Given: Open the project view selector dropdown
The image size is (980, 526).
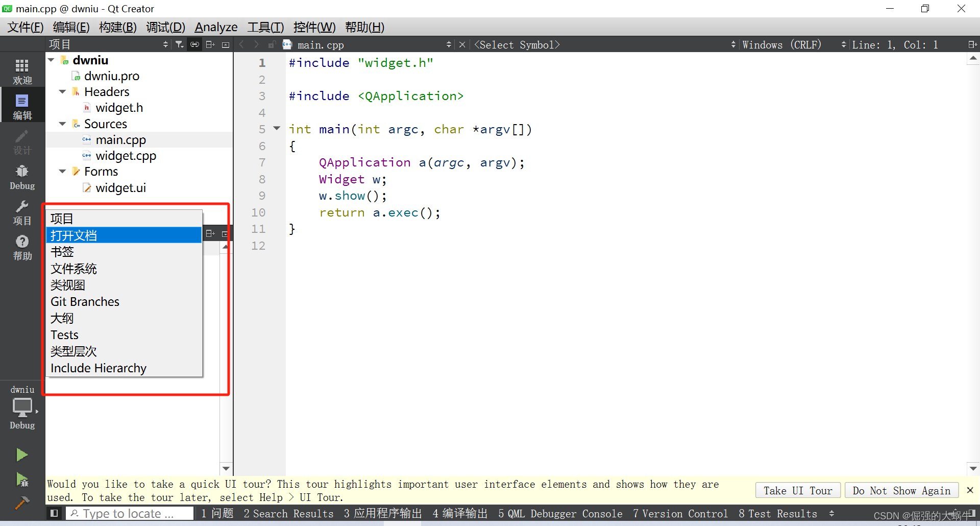Looking at the screenshot, I should (109, 45).
